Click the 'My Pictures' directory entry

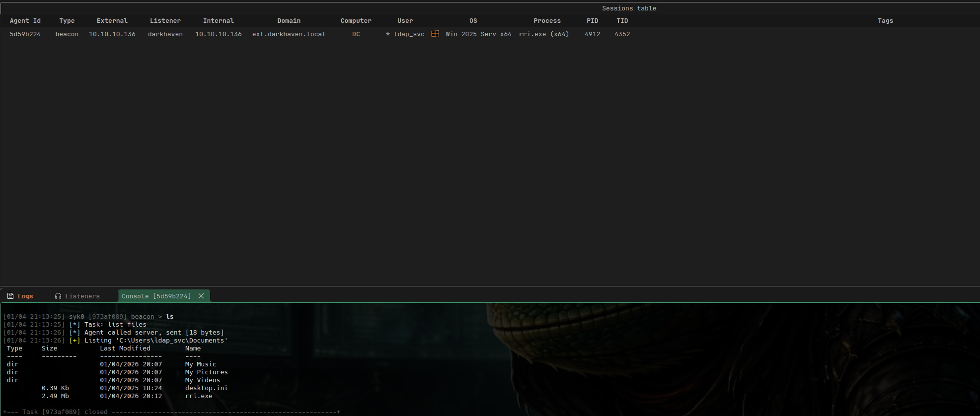[207, 372]
